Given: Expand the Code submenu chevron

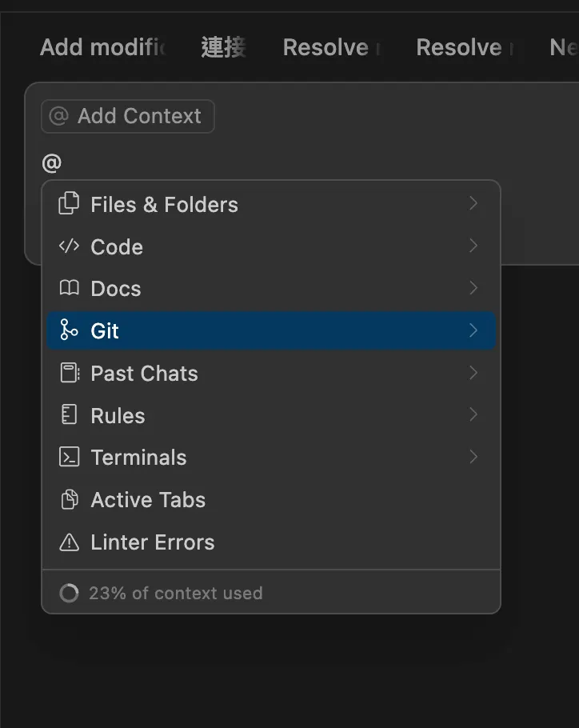Looking at the screenshot, I should click(473, 246).
